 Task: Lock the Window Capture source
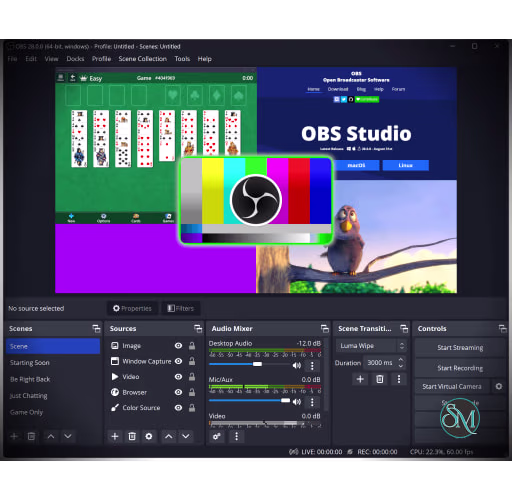192,361
